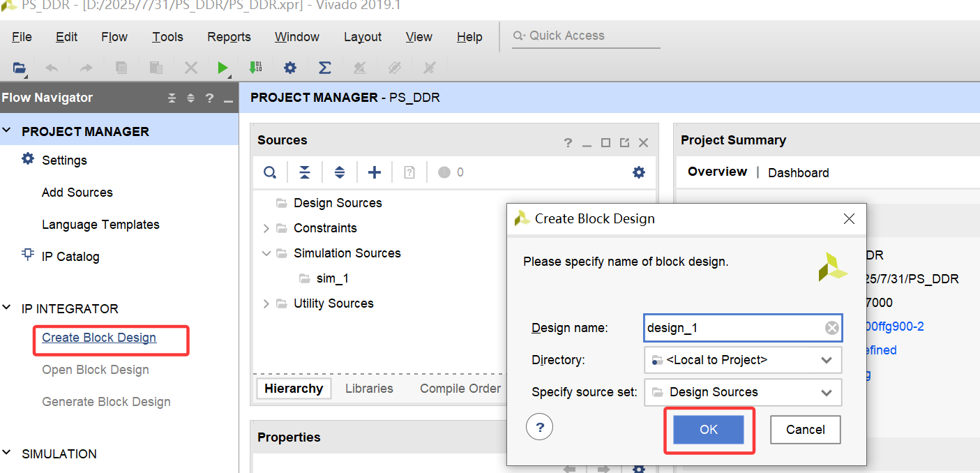
Task: Collapse the PROJECT MANAGER section
Action: 7,131
